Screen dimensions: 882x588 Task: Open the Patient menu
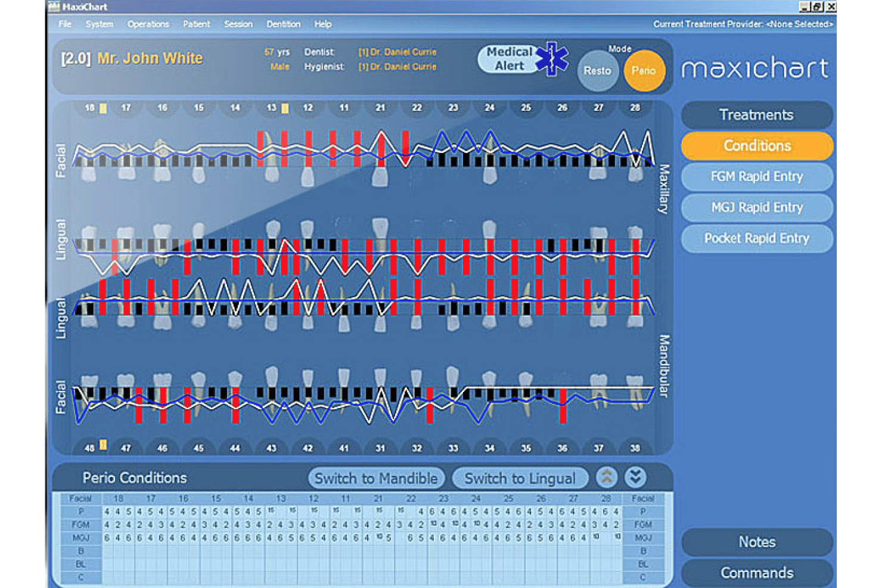tap(196, 24)
